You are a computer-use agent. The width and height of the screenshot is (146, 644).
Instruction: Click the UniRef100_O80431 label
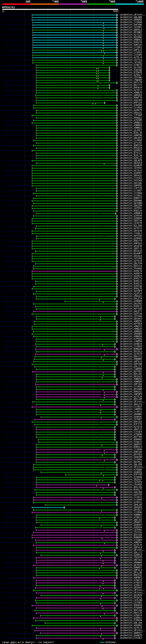coord(131,175)
